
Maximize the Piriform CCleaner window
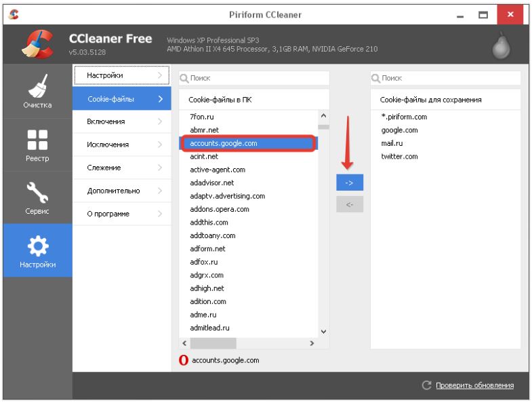[x=483, y=15]
